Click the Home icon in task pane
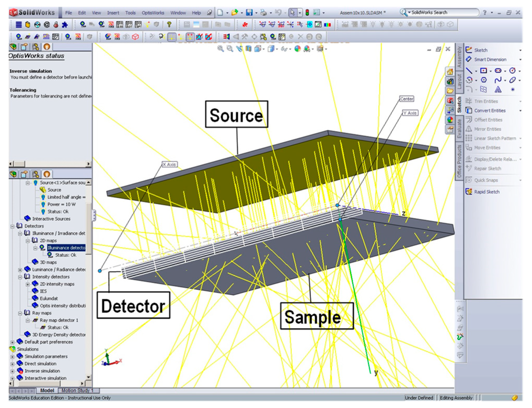This screenshot has height=408, width=532. [450, 72]
